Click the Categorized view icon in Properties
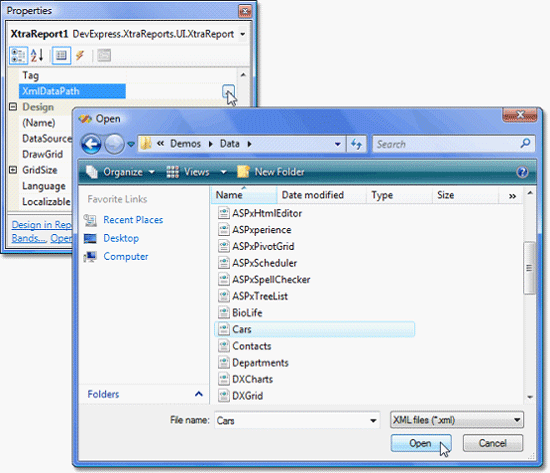 (18, 55)
